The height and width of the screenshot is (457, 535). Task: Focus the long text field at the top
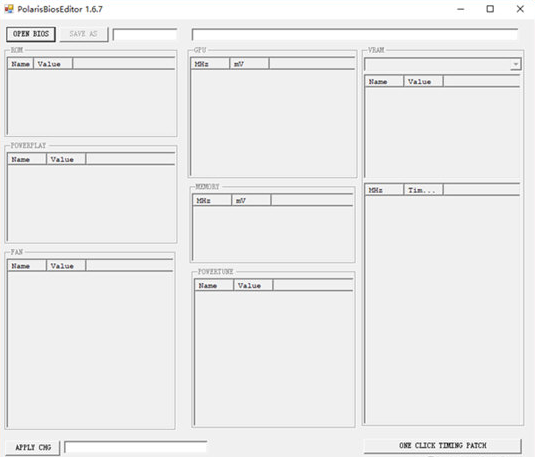point(355,34)
